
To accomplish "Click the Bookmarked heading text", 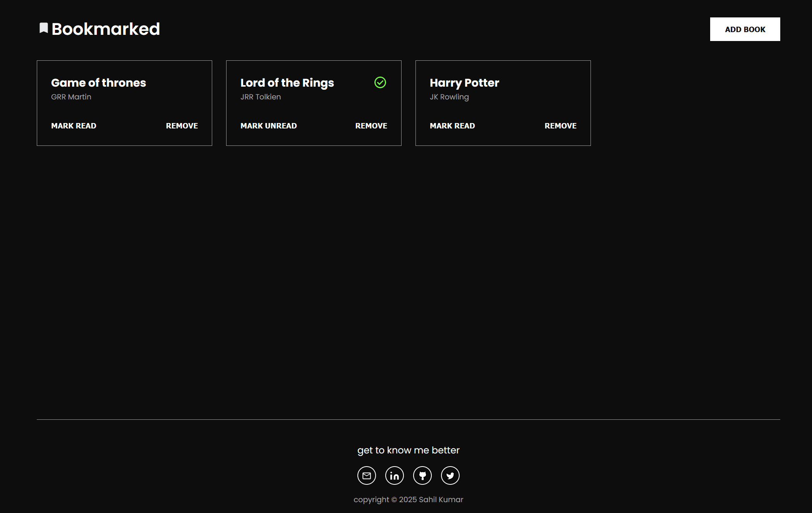I will pyautogui.click(x=106, y=29).
